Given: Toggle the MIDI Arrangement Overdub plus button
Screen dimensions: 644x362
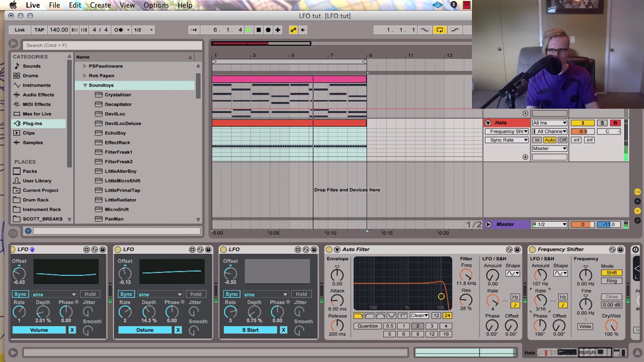Looking at the screenshot, I should [278, 30].
